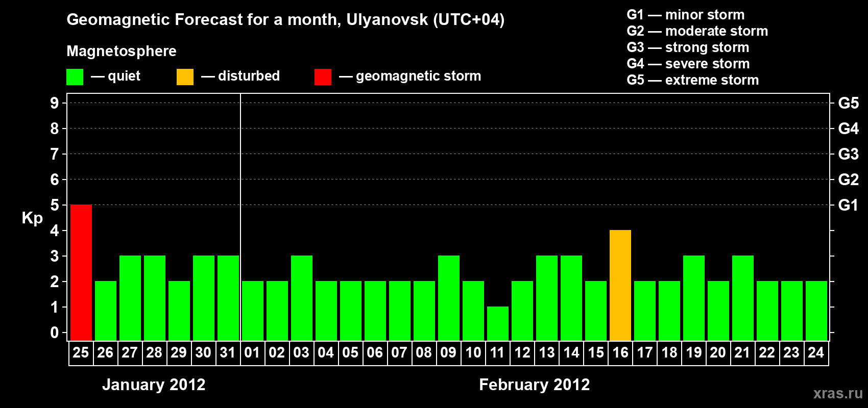
Task: Click the G5 label on right axis
Action: point(849,103)
